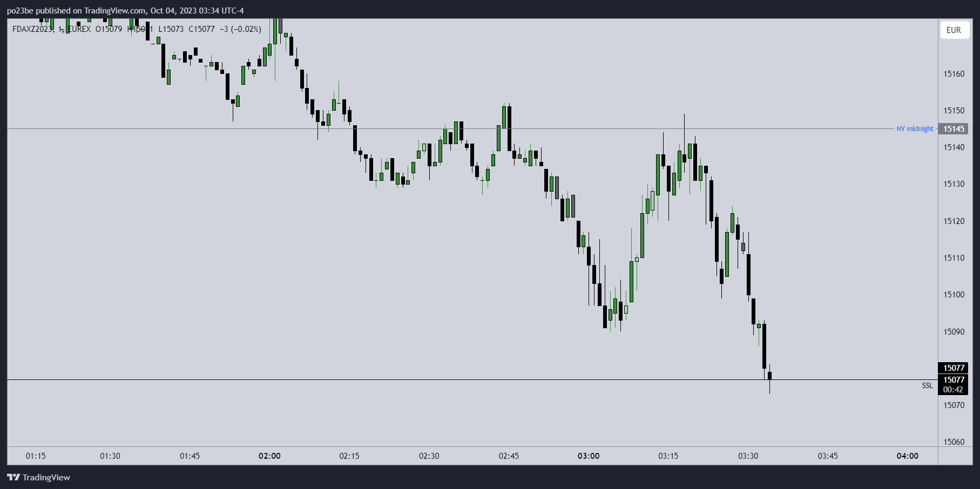Click the C15077 close value in legend
Viewport: 980px width, 489px height.
[x=201, y=29]
